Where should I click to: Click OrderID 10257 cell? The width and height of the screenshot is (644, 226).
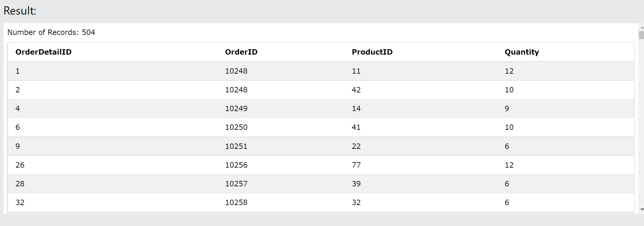click(236, 184)
